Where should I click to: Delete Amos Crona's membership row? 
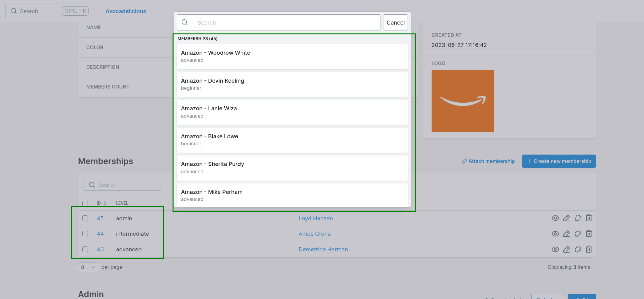[589, 234]
